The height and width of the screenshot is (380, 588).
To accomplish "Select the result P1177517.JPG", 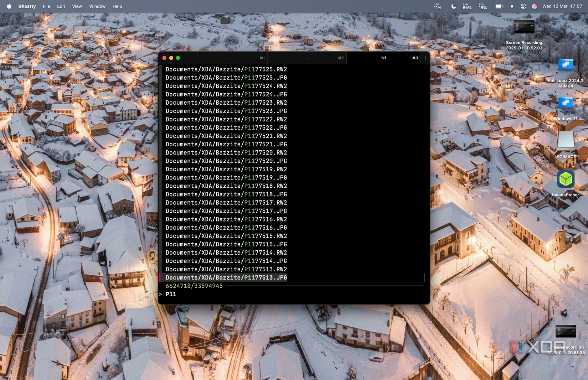I will pyautogui.click(x=226, y=211).
